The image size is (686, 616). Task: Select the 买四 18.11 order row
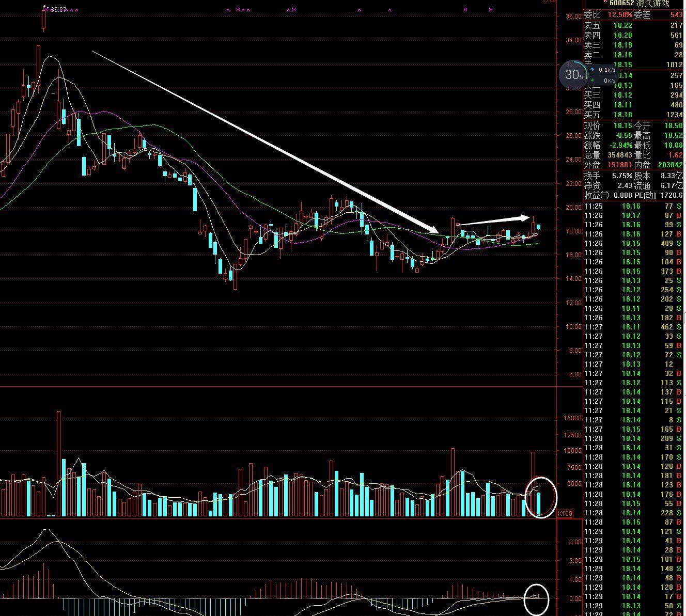[x=633, y=105]
